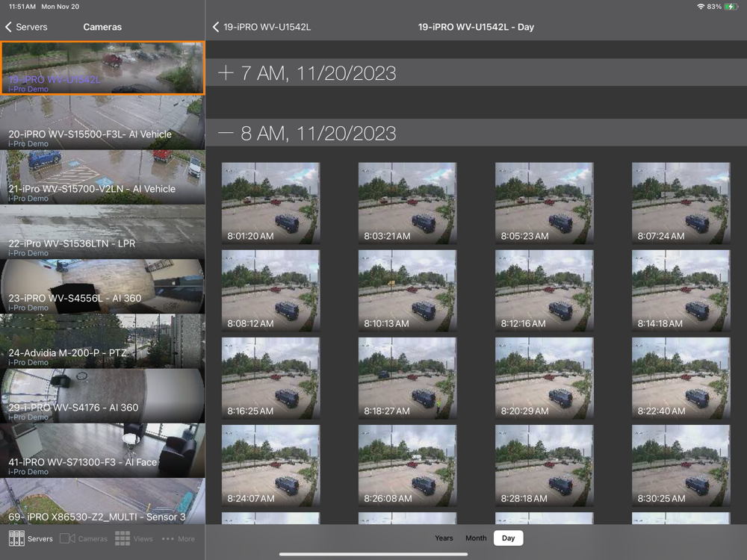The width and height of the screenshot is (747, 560).
Task: Go back to Servers via chevron
Action: [x=8, y=27]
